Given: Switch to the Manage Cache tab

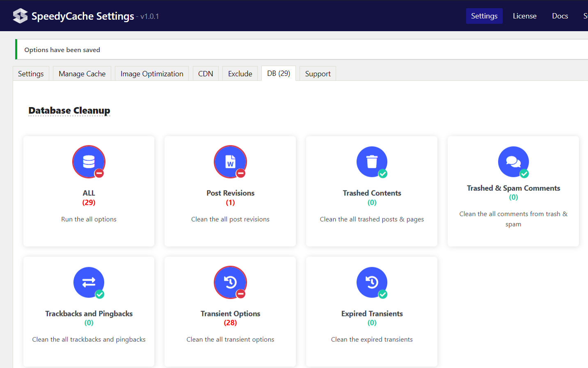Looking at the screenshot, I should [82, 73].
